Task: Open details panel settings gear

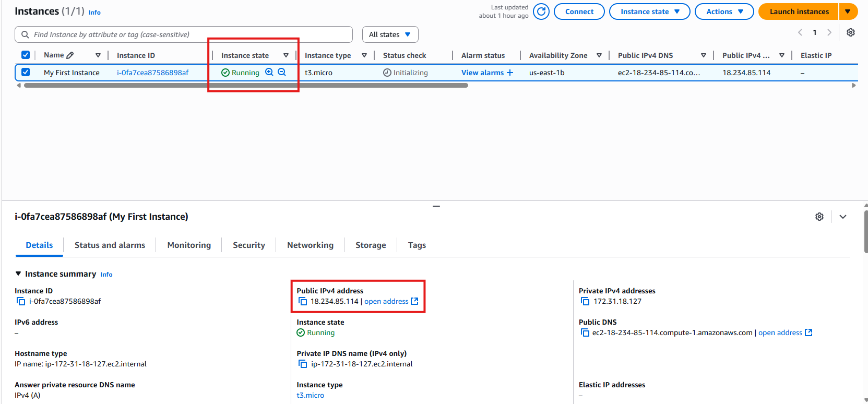Action: point(819,217)
